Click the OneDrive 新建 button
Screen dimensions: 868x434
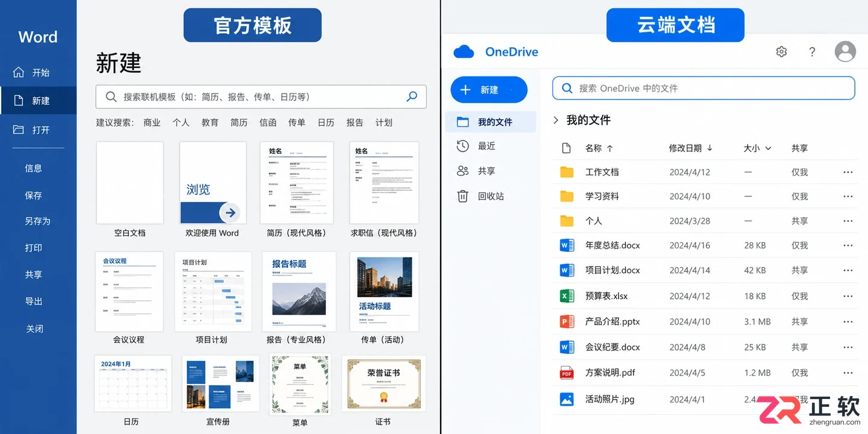point(489,90)
